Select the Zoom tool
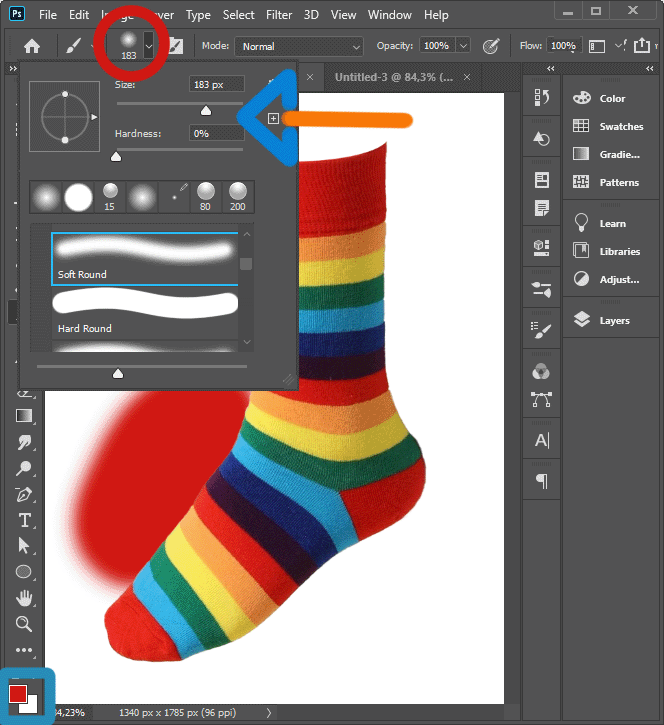This screenshot has width=664, height=725. click(24, 624)
